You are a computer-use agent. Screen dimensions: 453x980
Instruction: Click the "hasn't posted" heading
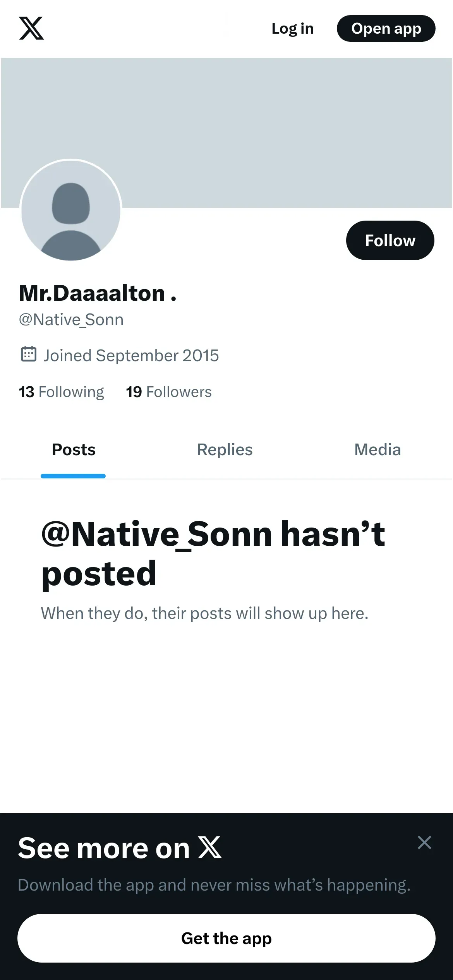[213, 553]
